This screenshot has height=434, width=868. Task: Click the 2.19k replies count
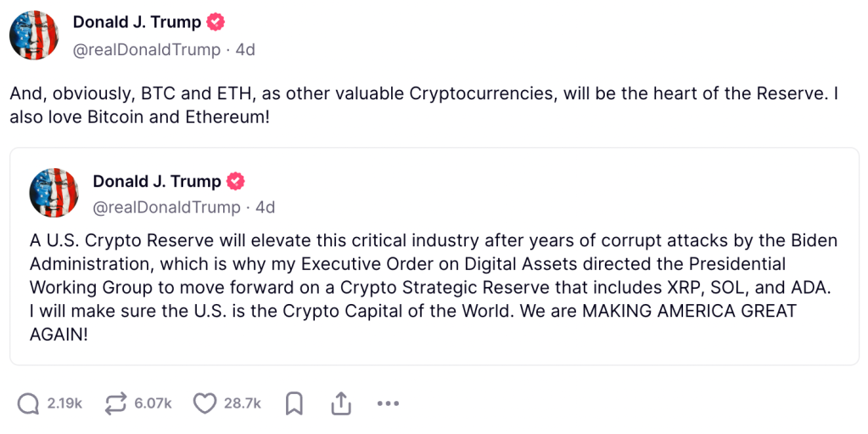click(64, 403)
